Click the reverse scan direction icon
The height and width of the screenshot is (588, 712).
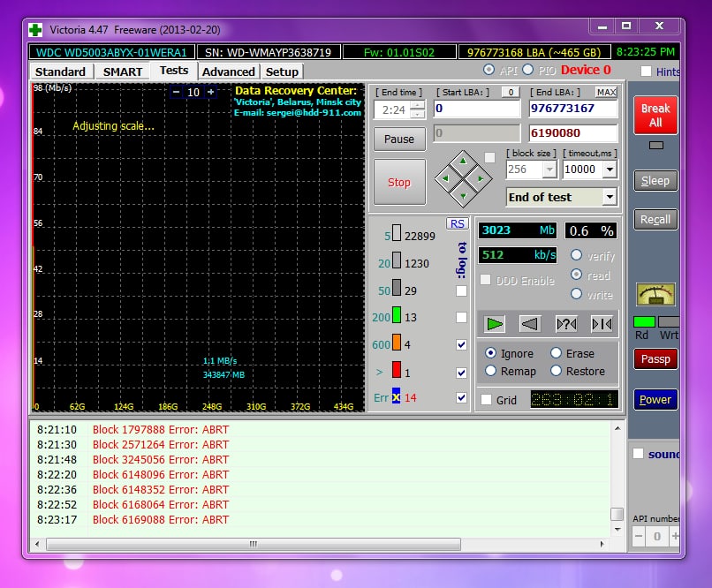point(529,324)
